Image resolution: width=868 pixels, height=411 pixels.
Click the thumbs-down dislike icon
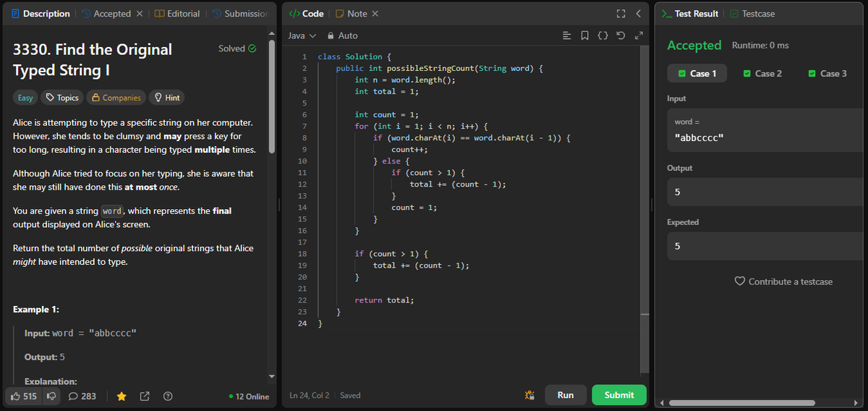tap(52, 396)
